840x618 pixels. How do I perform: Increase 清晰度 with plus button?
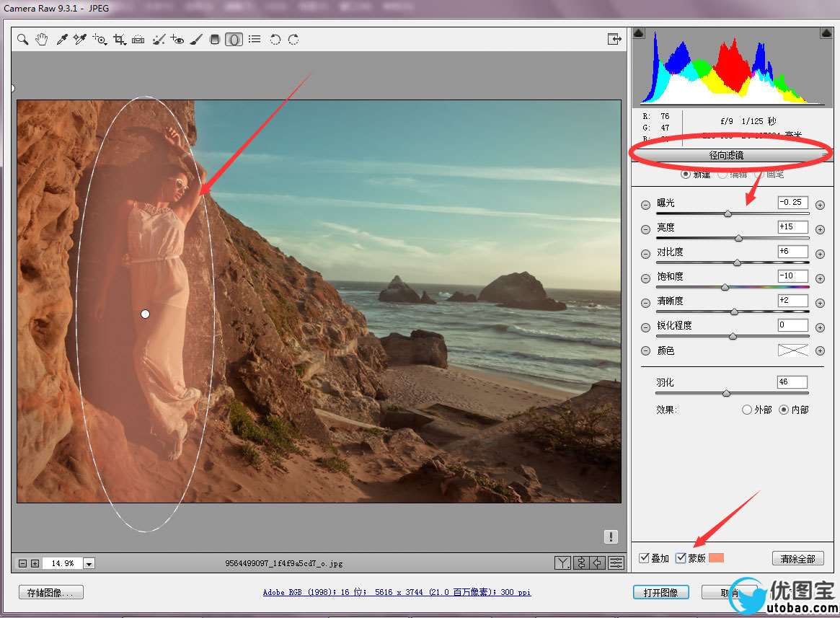click(820, 303)
